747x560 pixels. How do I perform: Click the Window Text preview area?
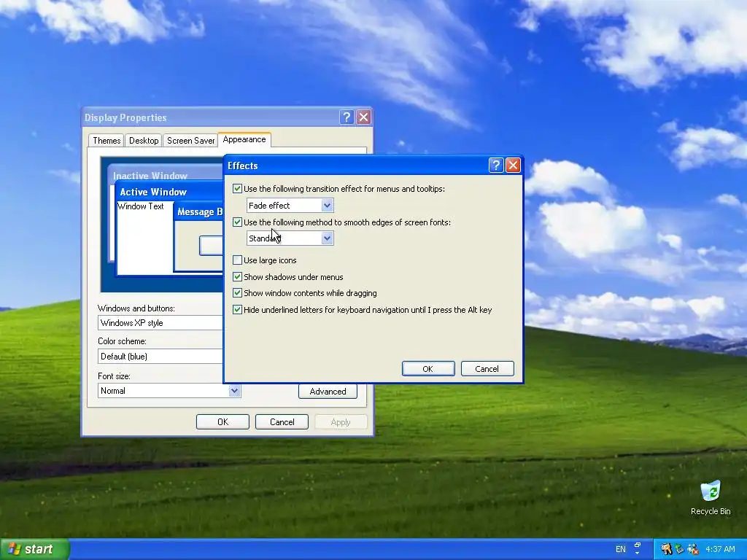(x=144, y=238)
